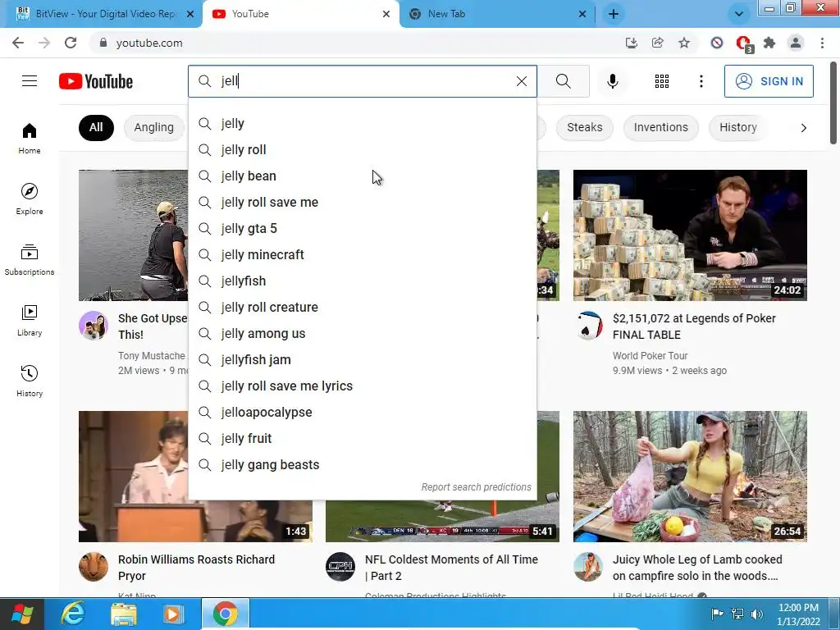
Task: Select the All filter chip
Action: coord(96,127)
